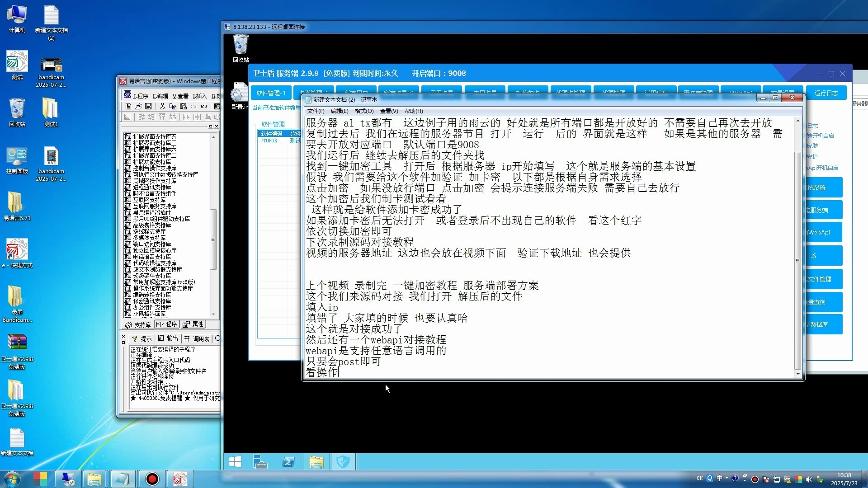Open 卫士盾 shield icon in remote desktop taskbar

click(x=344, y=461)
